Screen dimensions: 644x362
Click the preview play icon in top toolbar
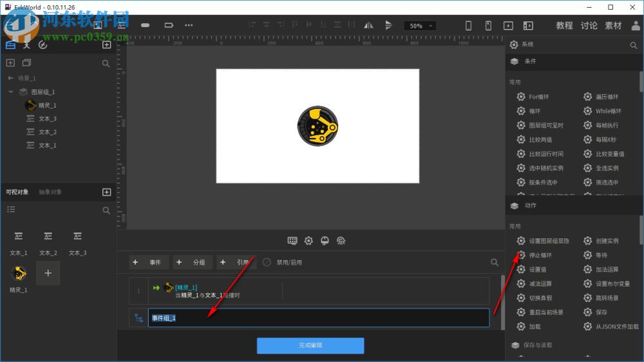508,26
